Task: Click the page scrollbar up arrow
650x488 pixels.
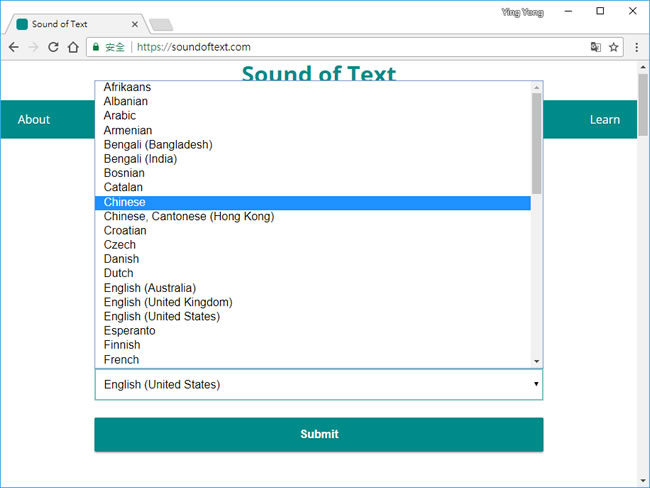Action: [643, 67]
